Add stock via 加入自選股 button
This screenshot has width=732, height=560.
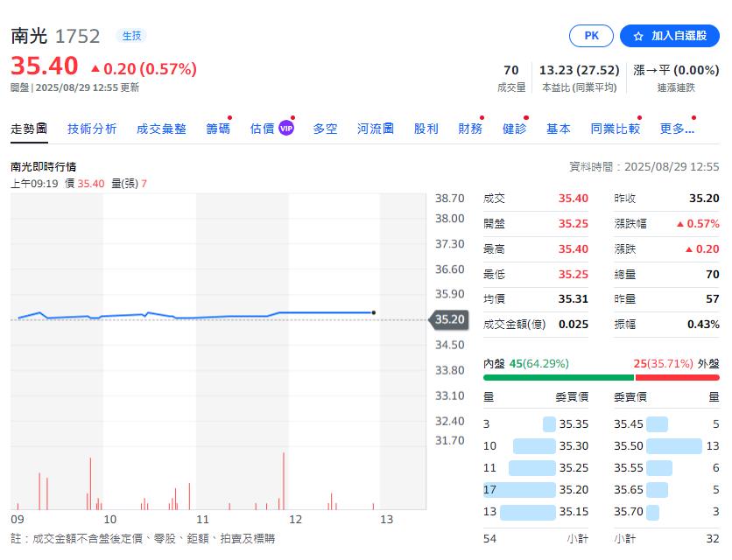670,36
